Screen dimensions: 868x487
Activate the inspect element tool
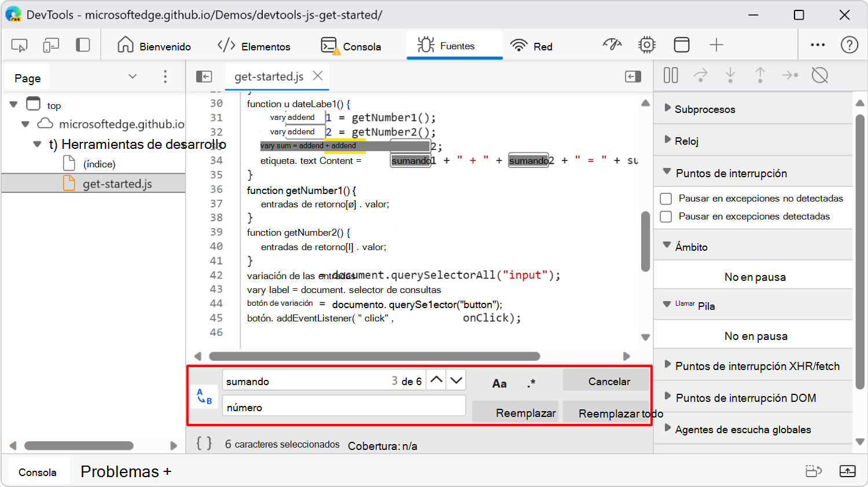[19, 45]
